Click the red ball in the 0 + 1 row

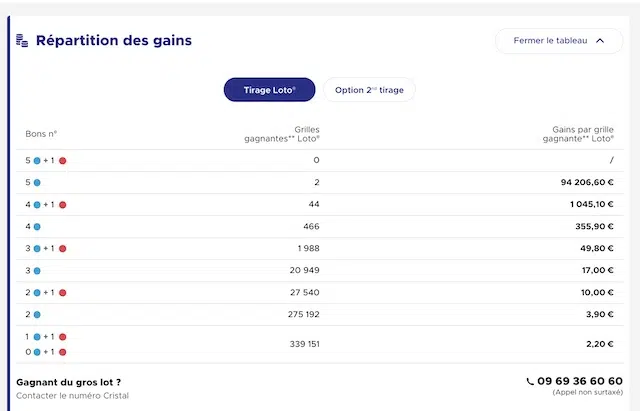tap(62, 352)
